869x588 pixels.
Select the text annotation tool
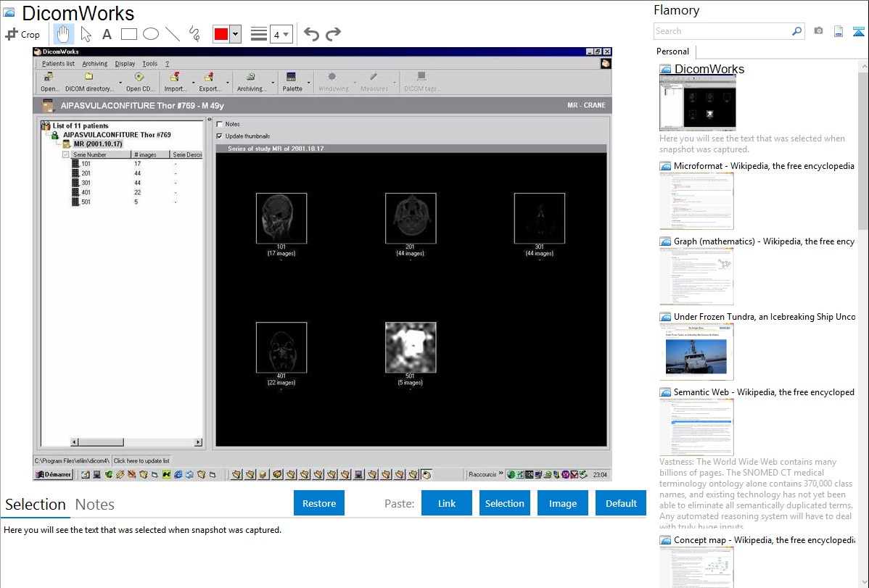(107, 34)
